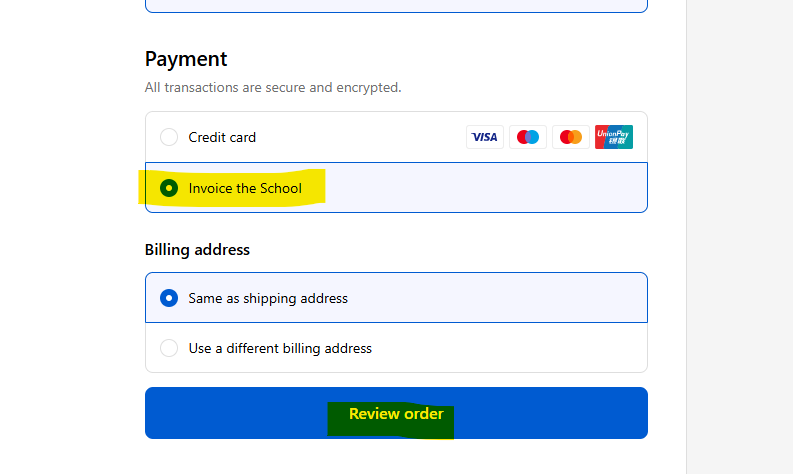Select the Invoice the School radio circle
This screenshot has width=793, height=474.
169,188
